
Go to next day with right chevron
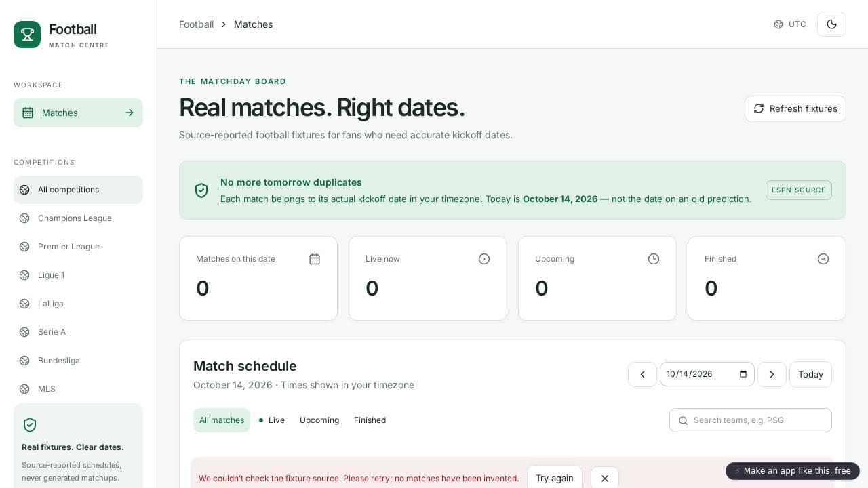pos(772,374)
